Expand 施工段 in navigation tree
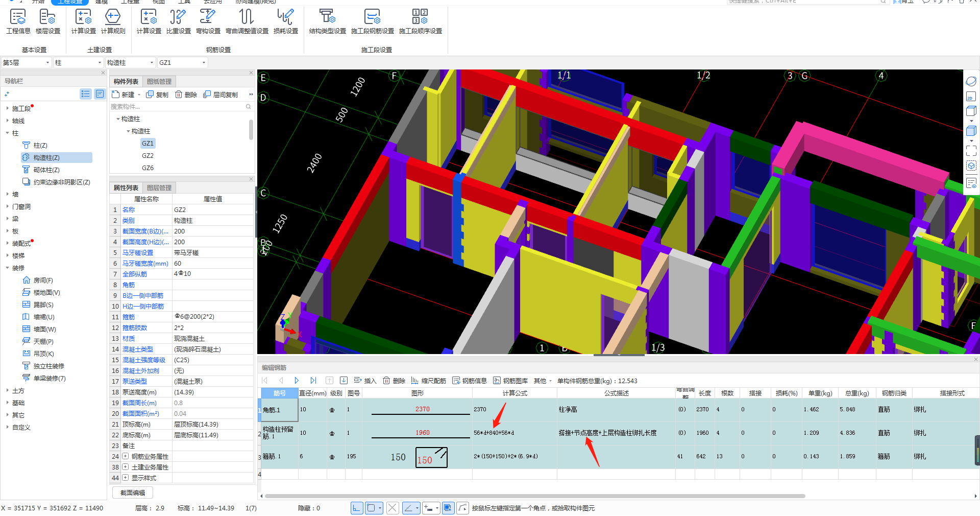 pos(7,108)
